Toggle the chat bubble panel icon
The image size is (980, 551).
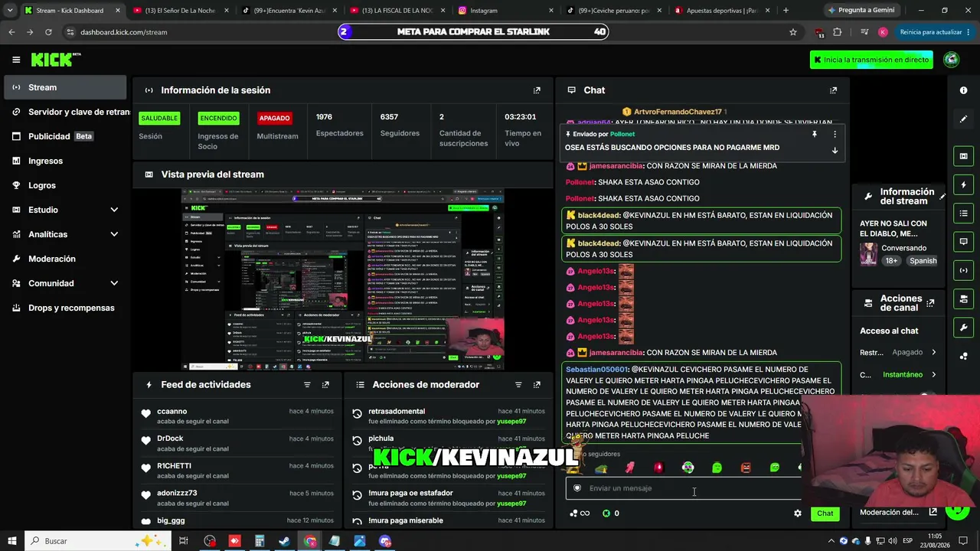[963, 242]
